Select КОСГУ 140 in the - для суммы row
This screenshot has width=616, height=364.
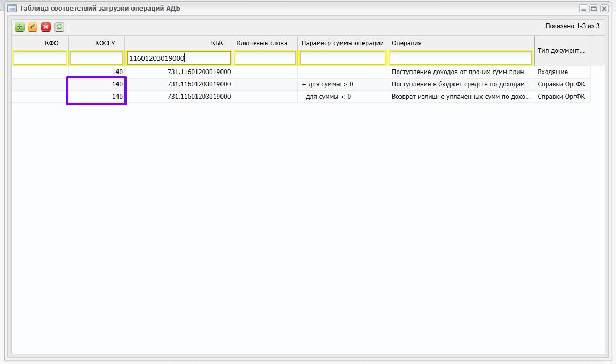(x=97, y=97)
